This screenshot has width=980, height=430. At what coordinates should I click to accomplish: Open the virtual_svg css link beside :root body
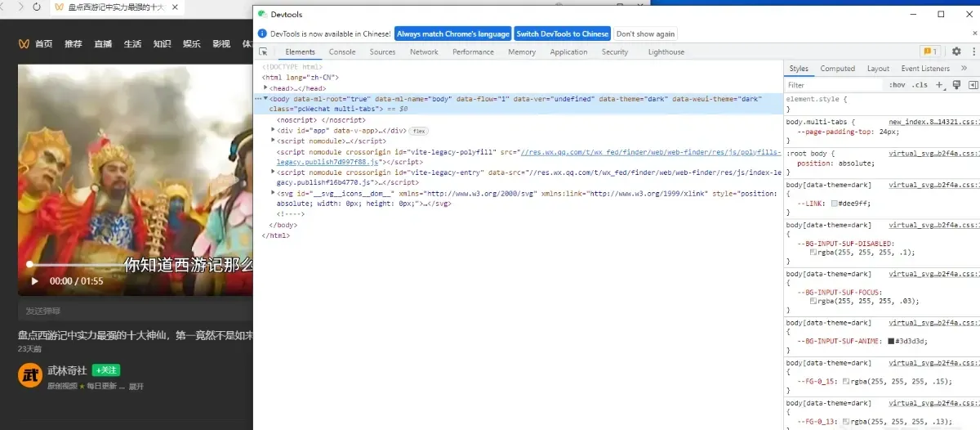tap(933, 153)
